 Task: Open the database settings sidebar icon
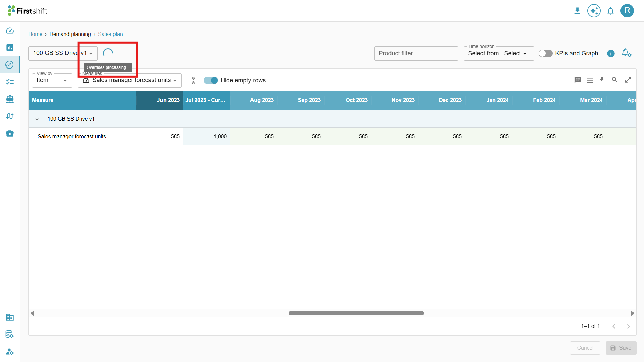(10, 334)
